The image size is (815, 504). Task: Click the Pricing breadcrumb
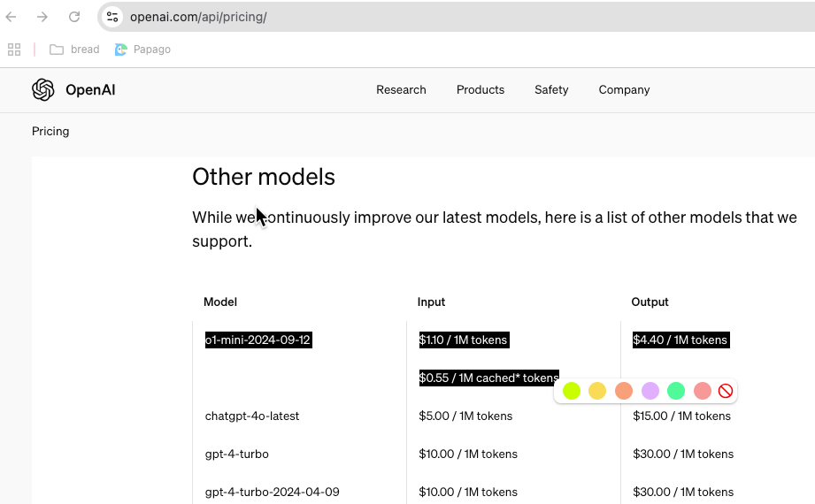tap(50, 131)
